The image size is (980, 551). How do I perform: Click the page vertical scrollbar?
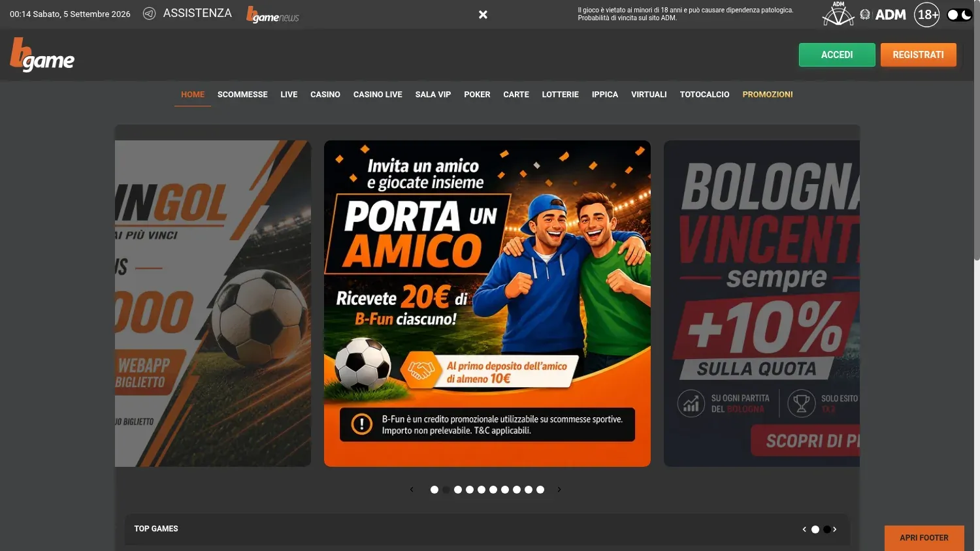(x=977, y=131)
